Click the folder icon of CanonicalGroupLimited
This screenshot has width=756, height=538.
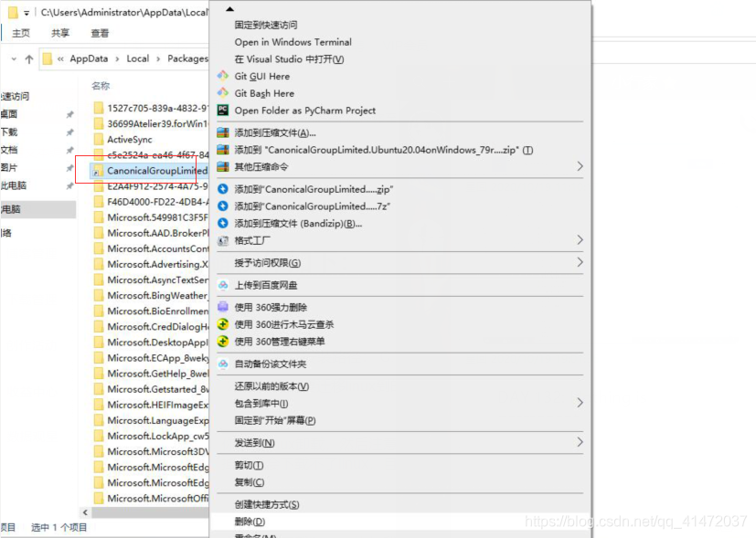pos(98,171)
